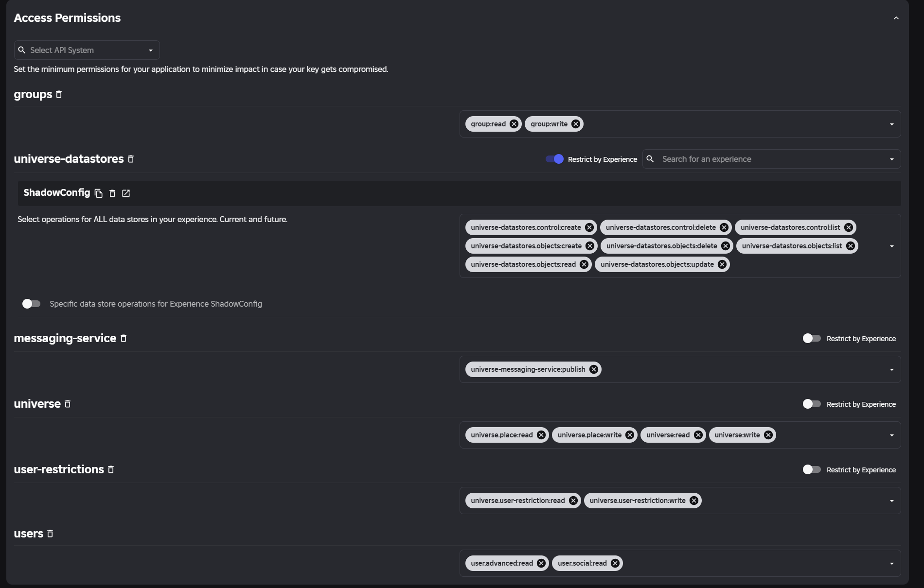Remove the group:write permission chip
924x588 pixels.
(x=576, y=124)
